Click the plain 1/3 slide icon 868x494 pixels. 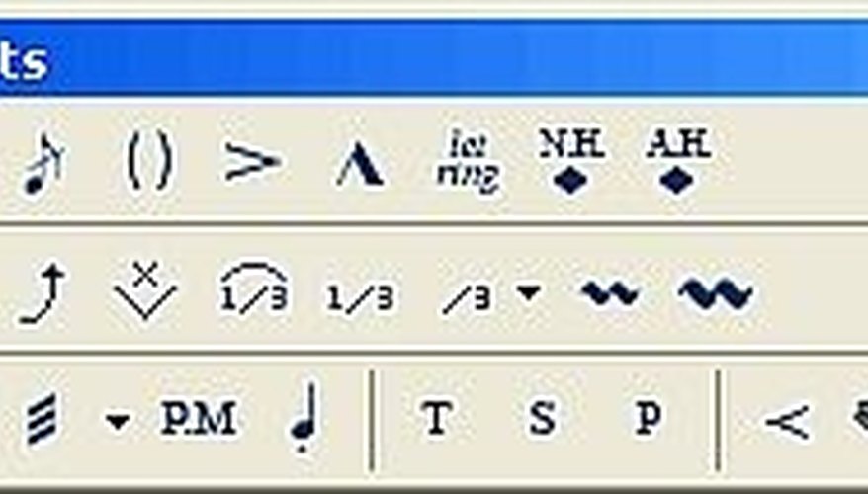pyautogui.click(x=361, y=298)
